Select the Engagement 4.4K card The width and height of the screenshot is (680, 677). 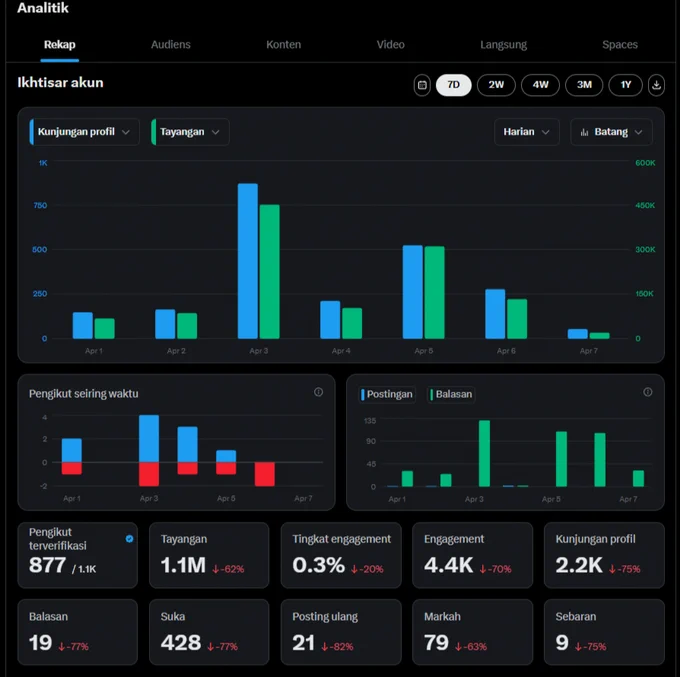472,555
